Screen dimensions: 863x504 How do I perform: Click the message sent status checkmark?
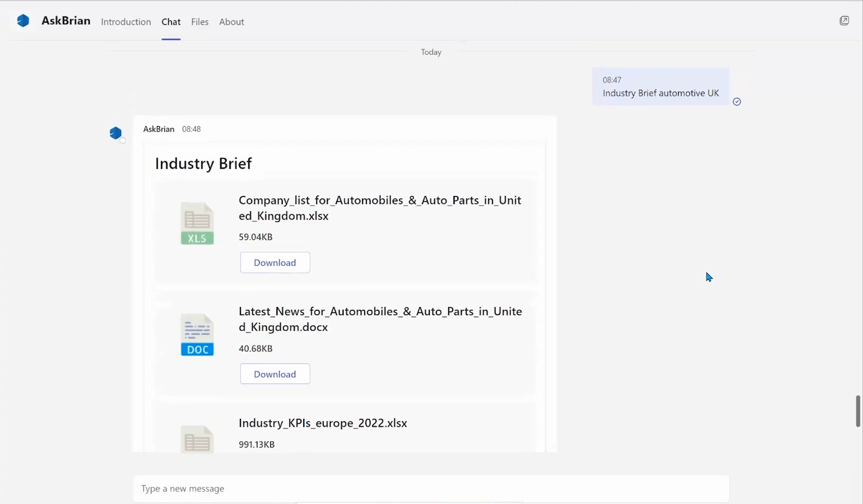(x=737, y=102)
